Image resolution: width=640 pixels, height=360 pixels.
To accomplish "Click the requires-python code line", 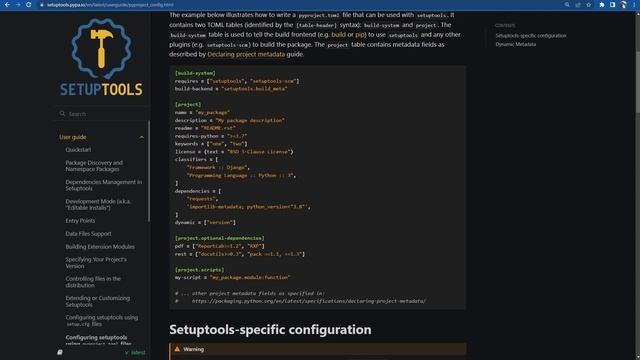I will [211, 136].
